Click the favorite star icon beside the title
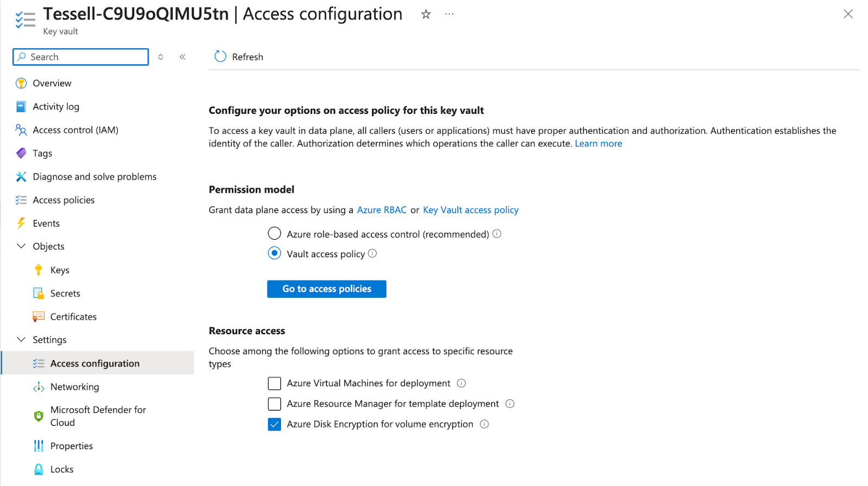 [x=426, y=15]
